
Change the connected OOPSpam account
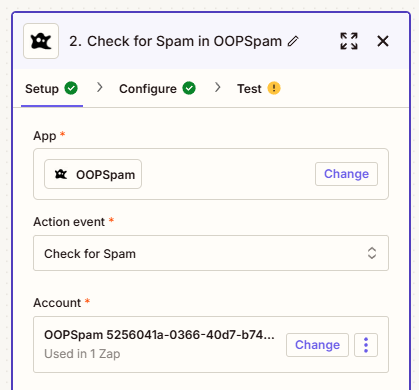coord(317,345)
